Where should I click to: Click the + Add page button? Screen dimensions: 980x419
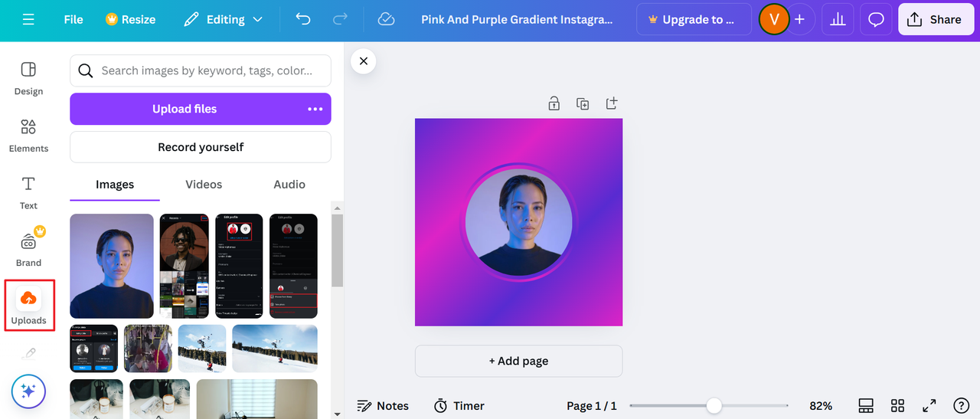(x=518, y=361)
